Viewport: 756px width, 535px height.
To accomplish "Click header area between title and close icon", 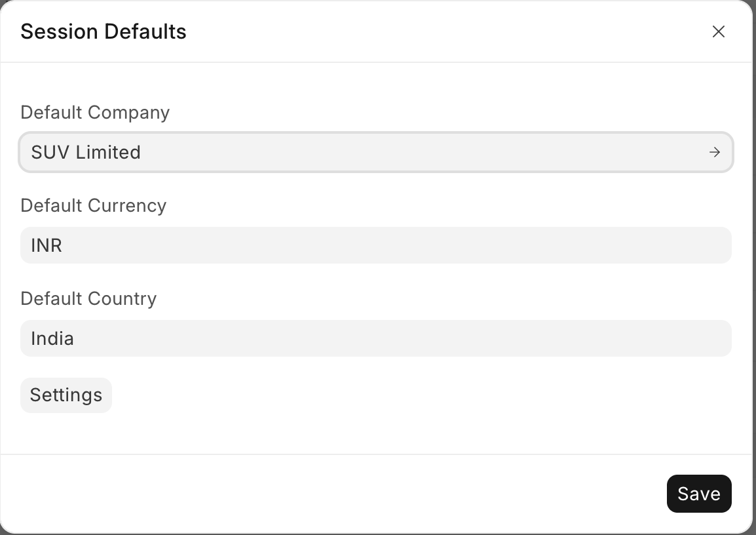I will [445, 31].
